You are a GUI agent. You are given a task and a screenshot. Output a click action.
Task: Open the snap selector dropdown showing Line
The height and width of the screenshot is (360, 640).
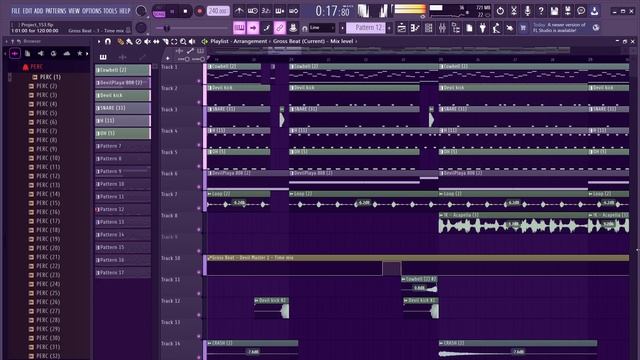pyautogui.click(x=321, y=28)
